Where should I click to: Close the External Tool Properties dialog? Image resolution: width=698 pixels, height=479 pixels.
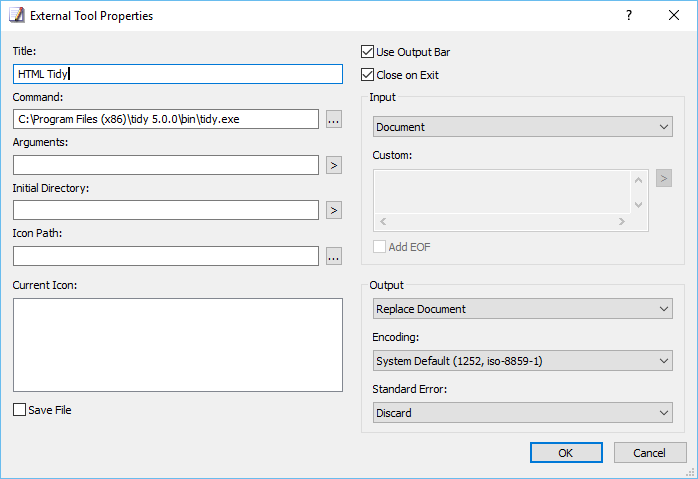(x=674, y=16)
